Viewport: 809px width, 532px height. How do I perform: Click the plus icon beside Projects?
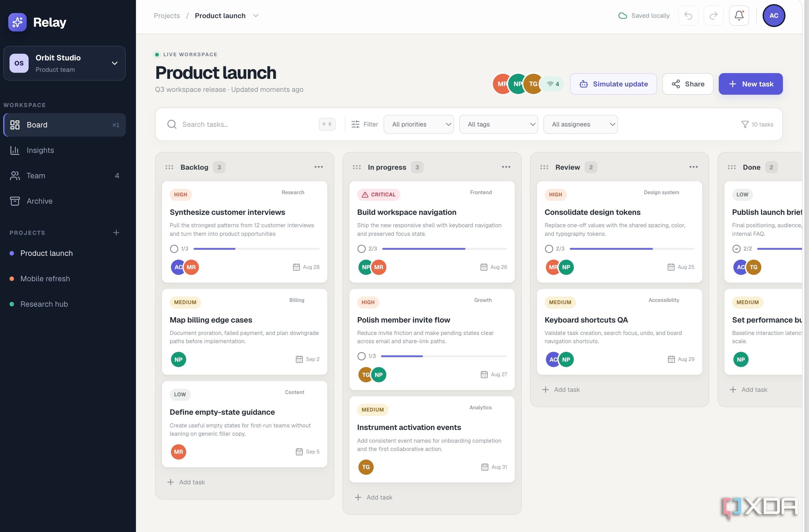click(116, 233)
